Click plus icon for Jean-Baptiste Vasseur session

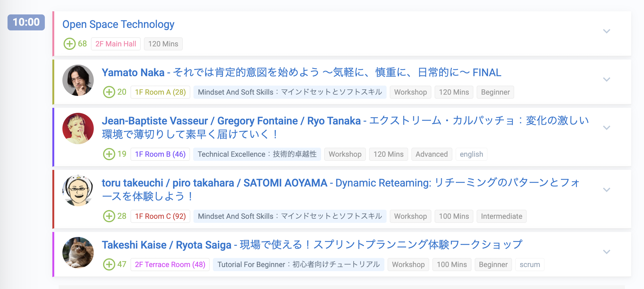point(109,154)
